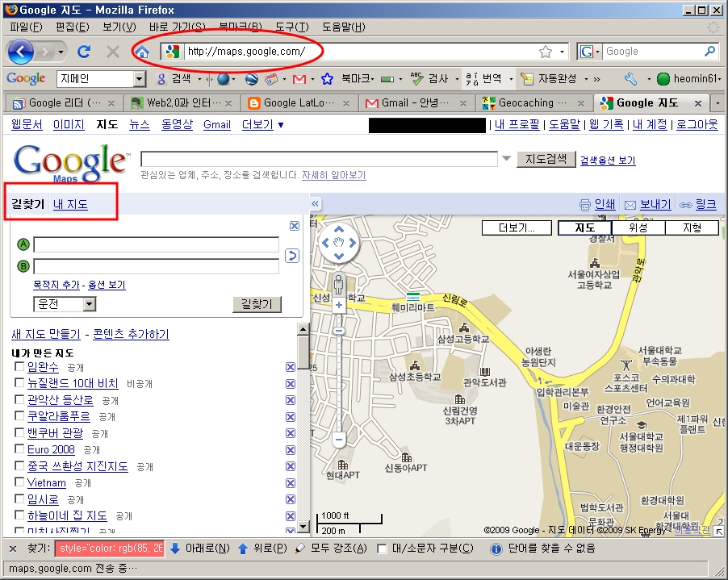This screenshot has width=728, height=580.
Task: Open the home page via house icon
Action: coord(142,52)
